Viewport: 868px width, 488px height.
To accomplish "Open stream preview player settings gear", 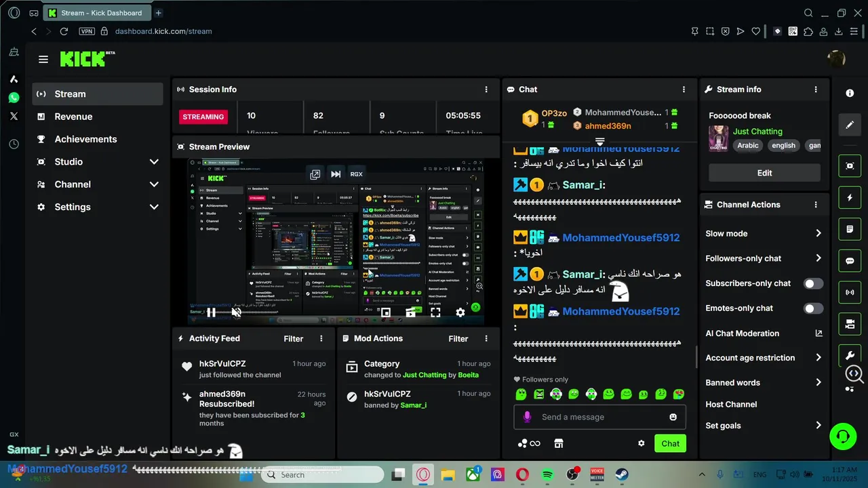I will tap(460, 312).
